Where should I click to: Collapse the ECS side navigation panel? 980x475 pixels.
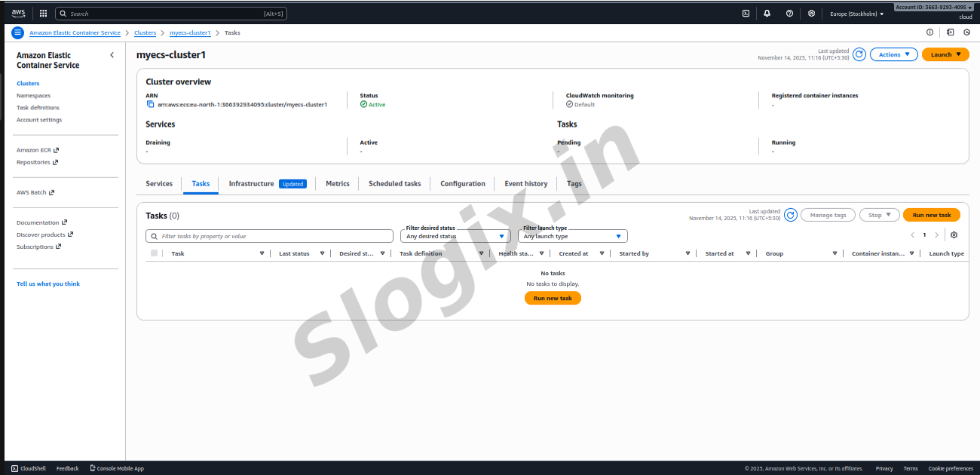point(112,55)
